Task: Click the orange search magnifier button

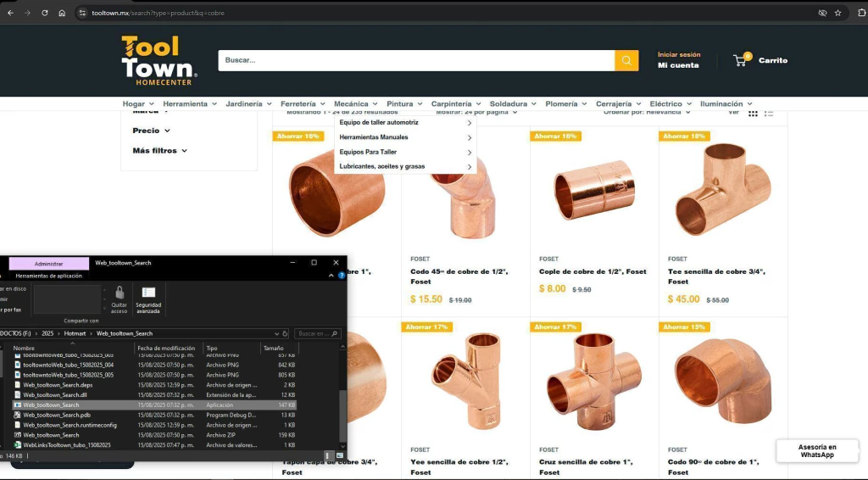Action: [626, 60]
